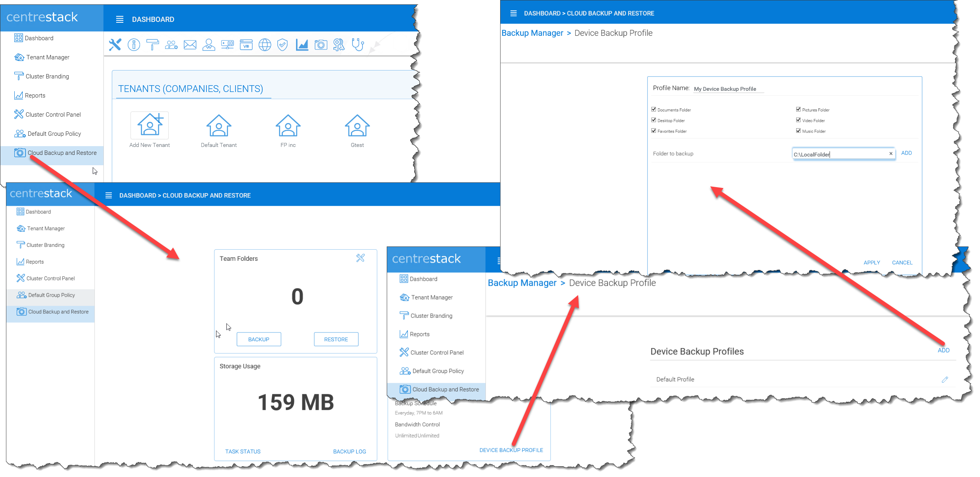Screen dimensions: 980x477
Task: Open Cluster Control Panel in top-left Dashboard window sidebar
Action: click(x=52, y=115)
